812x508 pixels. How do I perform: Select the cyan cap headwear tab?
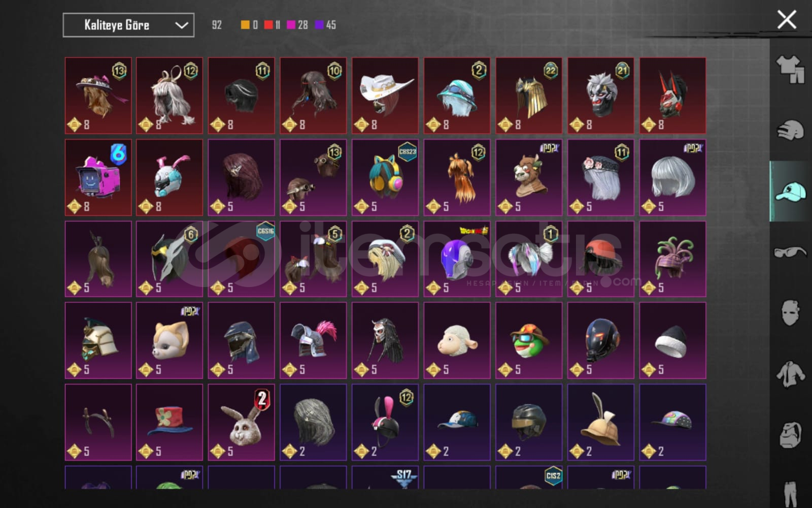pos(790,192)
